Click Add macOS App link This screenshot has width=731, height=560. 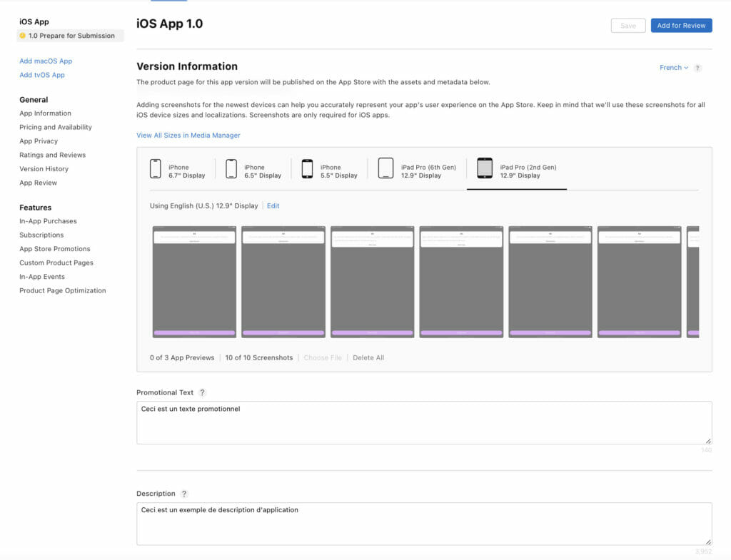point(46,61)
